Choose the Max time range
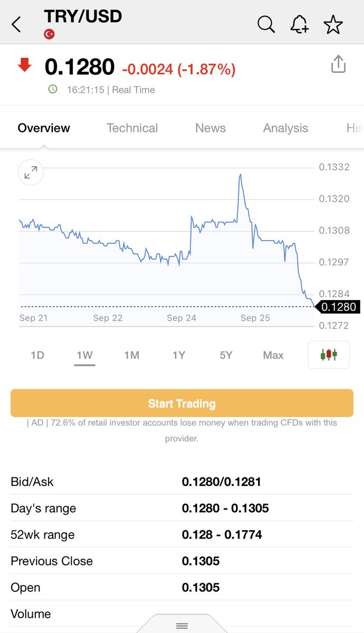 click(273, 355)
